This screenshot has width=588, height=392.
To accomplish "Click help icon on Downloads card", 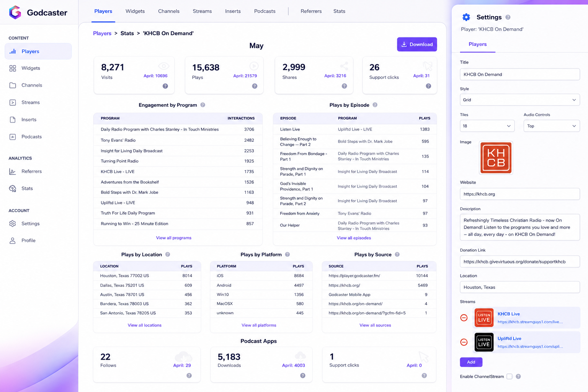I will click(x=303, y=376).
